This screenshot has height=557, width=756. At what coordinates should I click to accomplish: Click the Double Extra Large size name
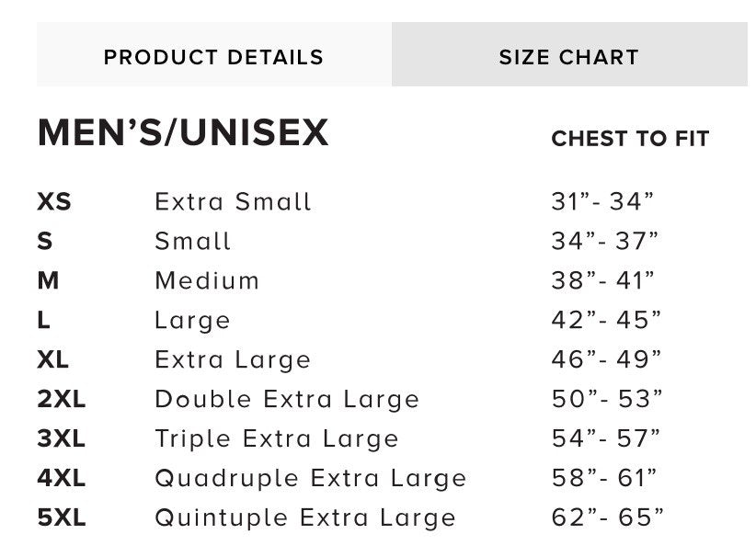287,399
